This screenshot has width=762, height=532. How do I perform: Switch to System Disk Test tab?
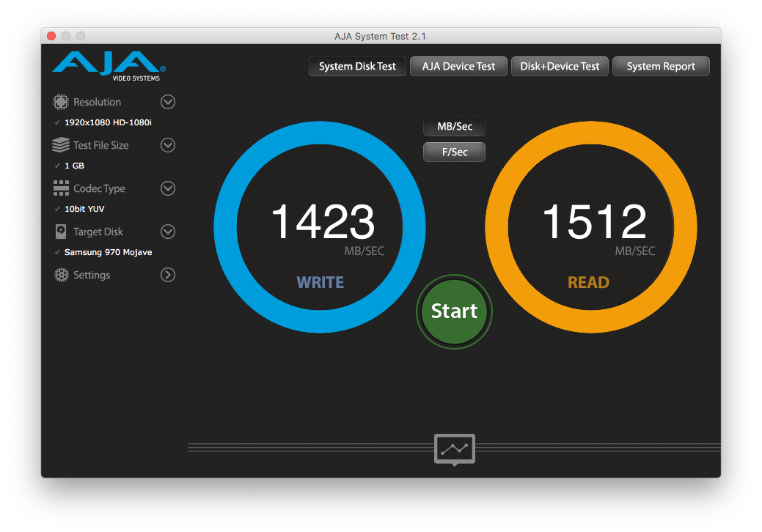pyautogui.click(x=357, y=67)
